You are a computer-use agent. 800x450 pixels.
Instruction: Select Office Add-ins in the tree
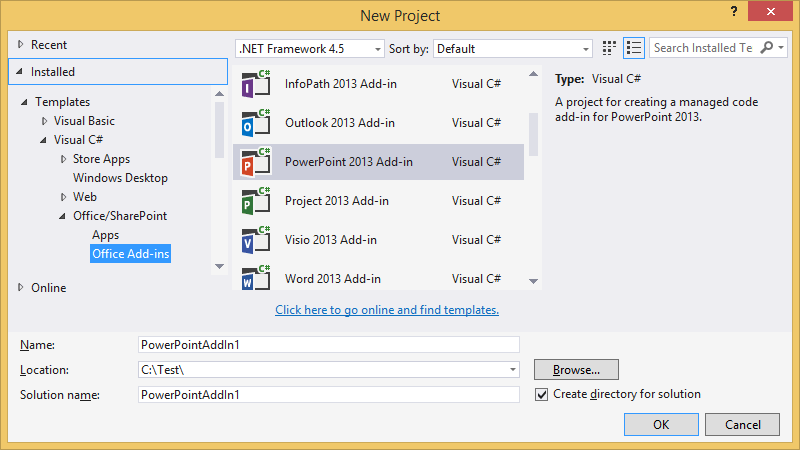pos(131,254)
